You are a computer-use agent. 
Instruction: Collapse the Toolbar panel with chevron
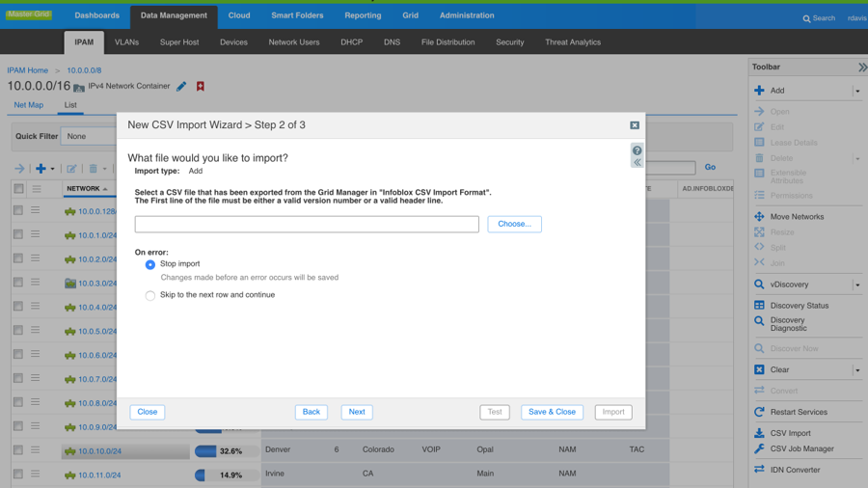coord(861,68)
